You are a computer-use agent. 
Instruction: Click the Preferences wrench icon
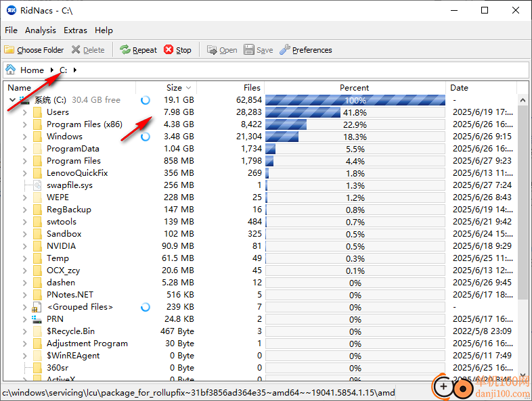(x=285, y=50)
